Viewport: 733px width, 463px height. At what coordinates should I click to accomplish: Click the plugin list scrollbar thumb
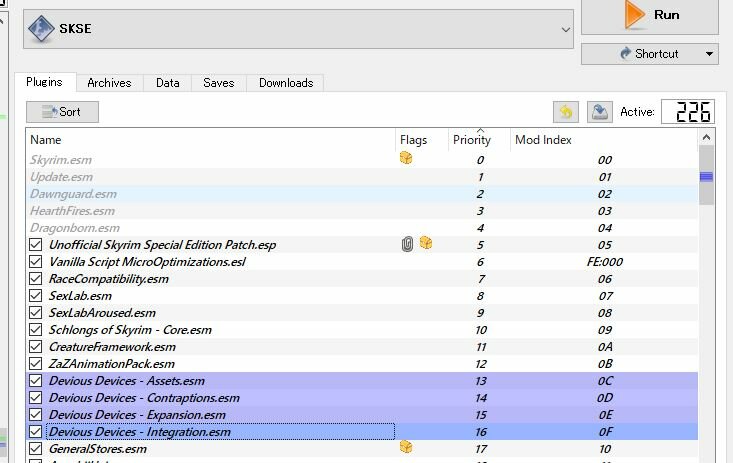point(706,175)
